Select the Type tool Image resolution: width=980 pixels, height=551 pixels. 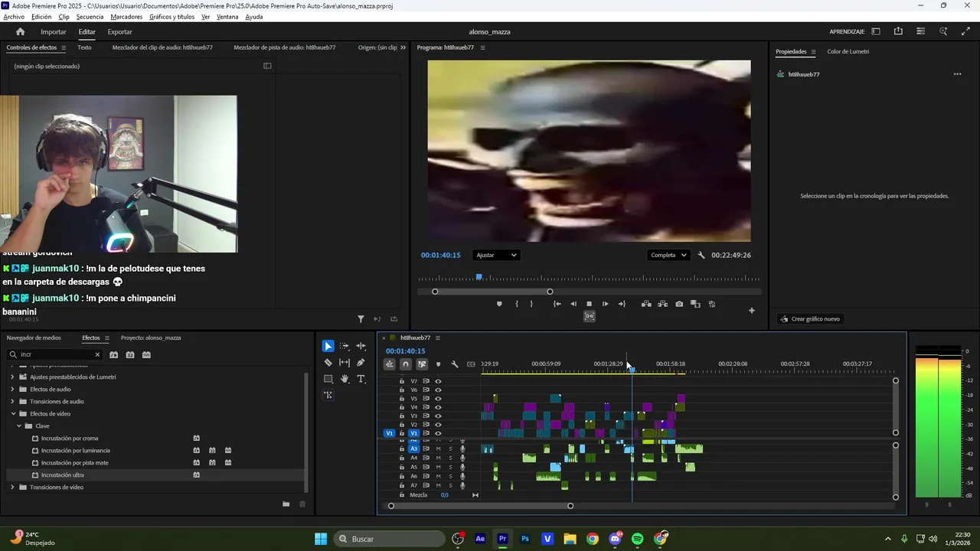[361, 379]
